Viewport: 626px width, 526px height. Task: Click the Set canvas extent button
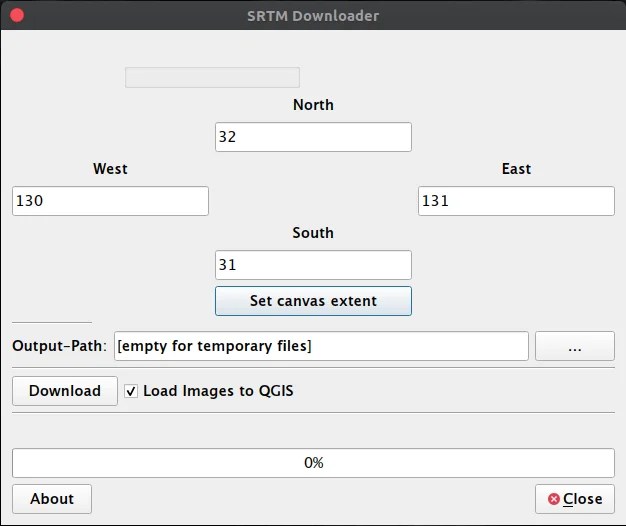pyautogui.click(x=313, y=301)
